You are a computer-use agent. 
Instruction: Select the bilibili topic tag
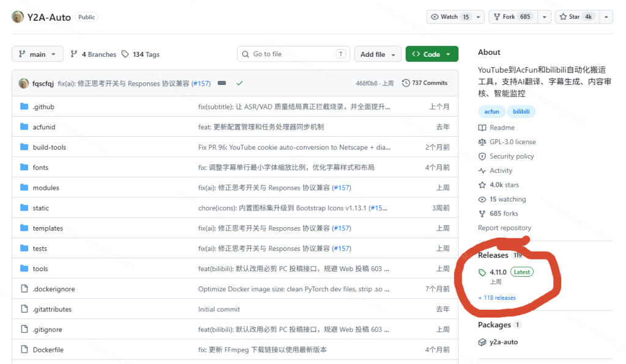tap(521, 112)
